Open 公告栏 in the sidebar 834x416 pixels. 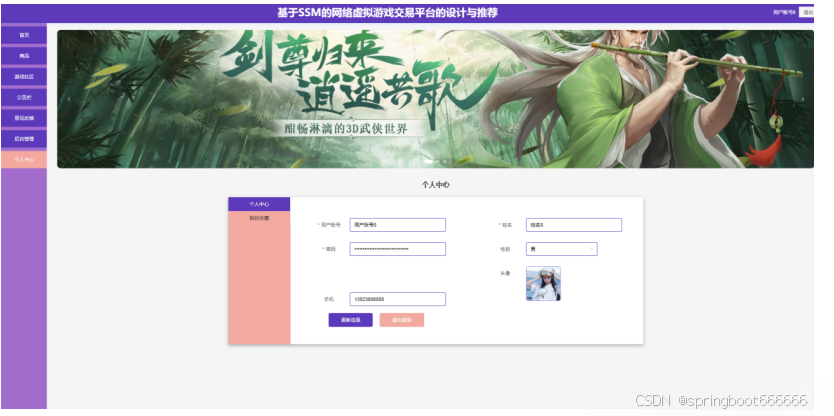[x=24, y=97]
